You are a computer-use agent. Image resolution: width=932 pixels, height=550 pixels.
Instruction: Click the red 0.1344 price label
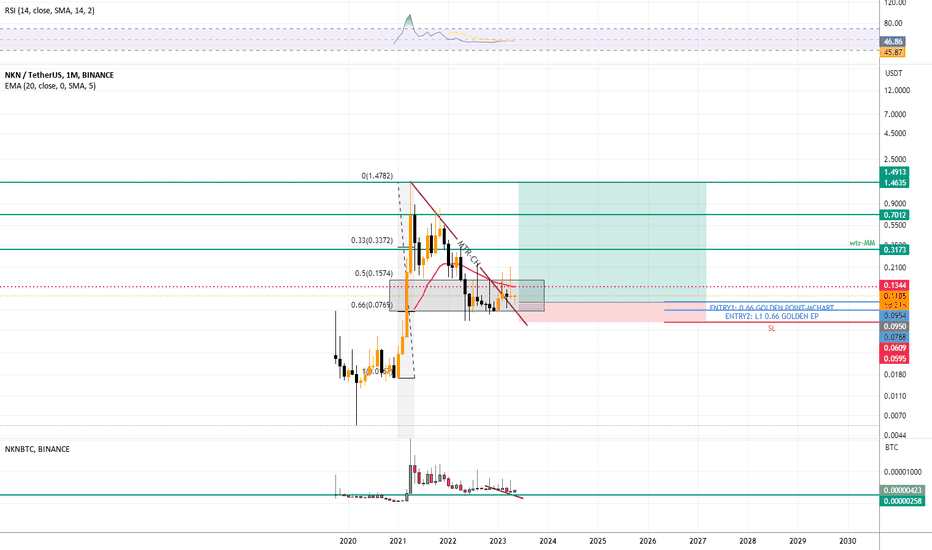894,285
